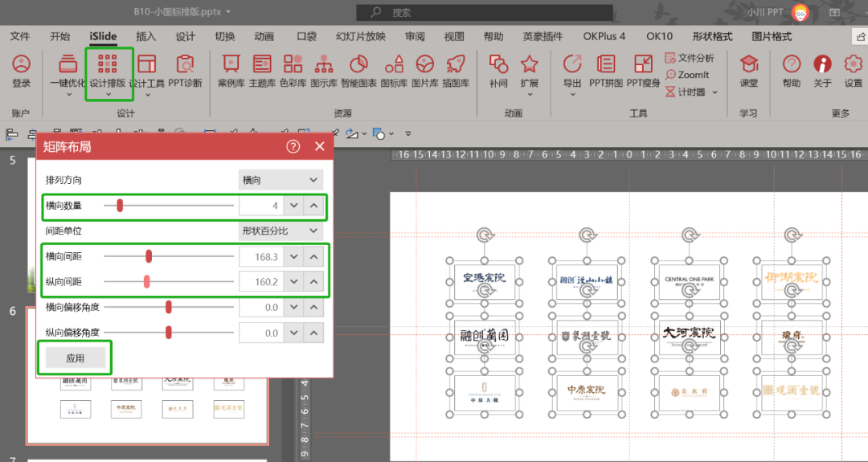The width and height of the screenshot is (868, 462).
Task: Click the help icon in 矩阵布局 dialog
Action: click(x=293, y=146)
